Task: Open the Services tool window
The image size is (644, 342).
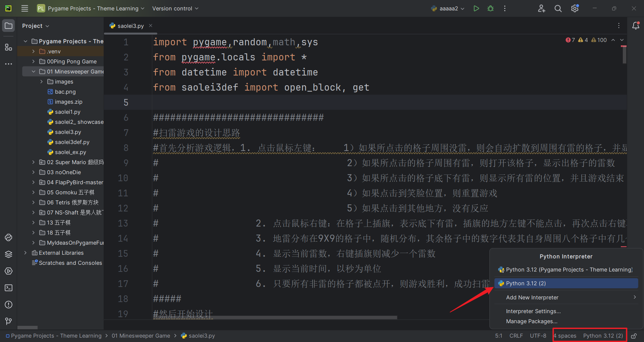Action: 8,271
